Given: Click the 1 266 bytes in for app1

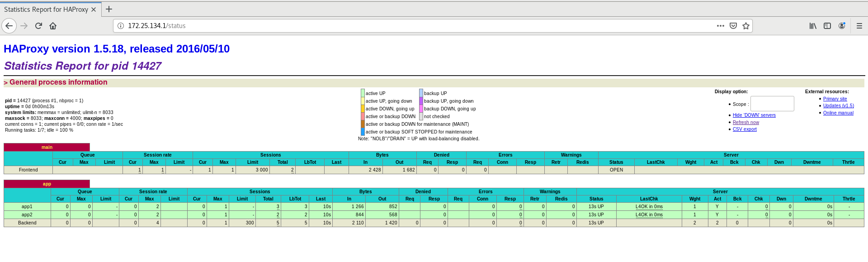Looking at the screenshot, I should [358, 206].
